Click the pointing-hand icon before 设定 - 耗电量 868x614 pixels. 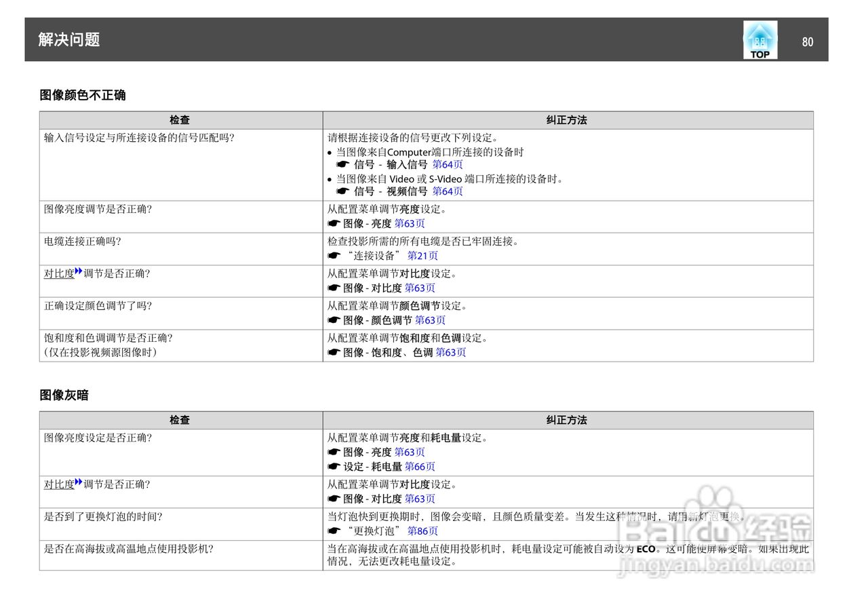(334, 467)
